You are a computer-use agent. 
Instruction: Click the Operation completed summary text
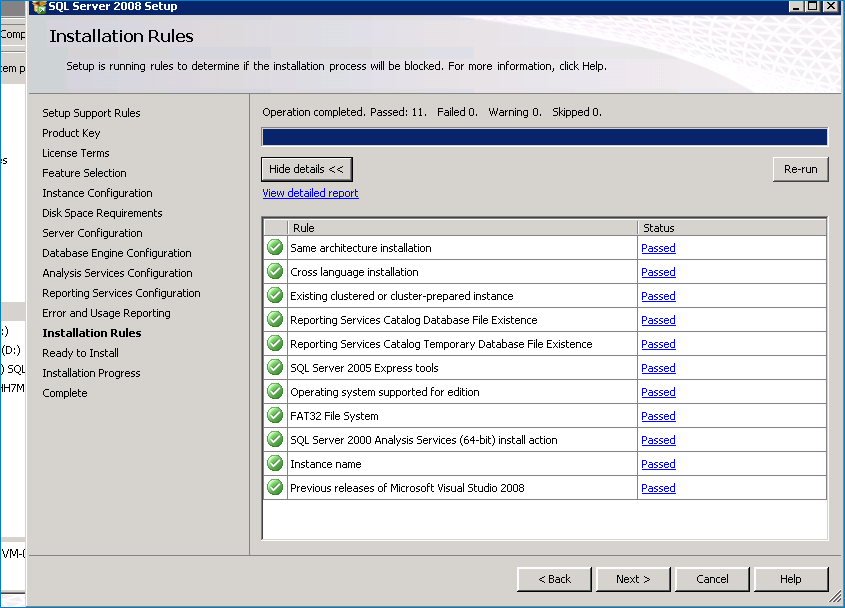tap(432, 112)
